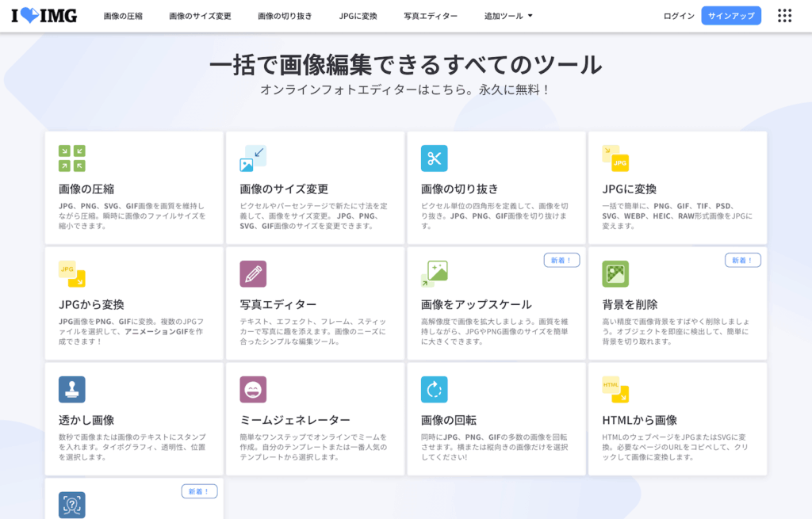
Task: Click the 新着！ badge on 画像をアップスケール
Action: 561,260
